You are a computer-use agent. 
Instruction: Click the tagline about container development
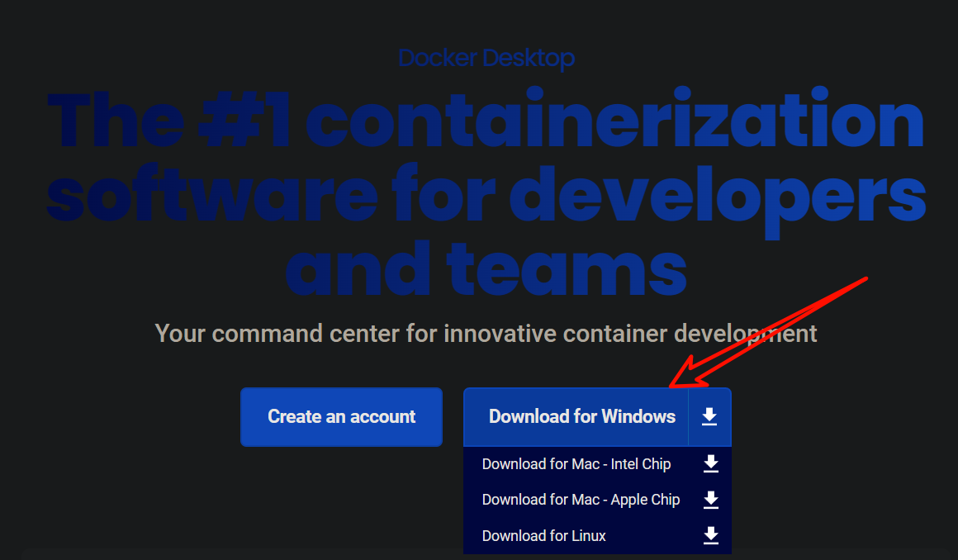click(x=486, y=334)
